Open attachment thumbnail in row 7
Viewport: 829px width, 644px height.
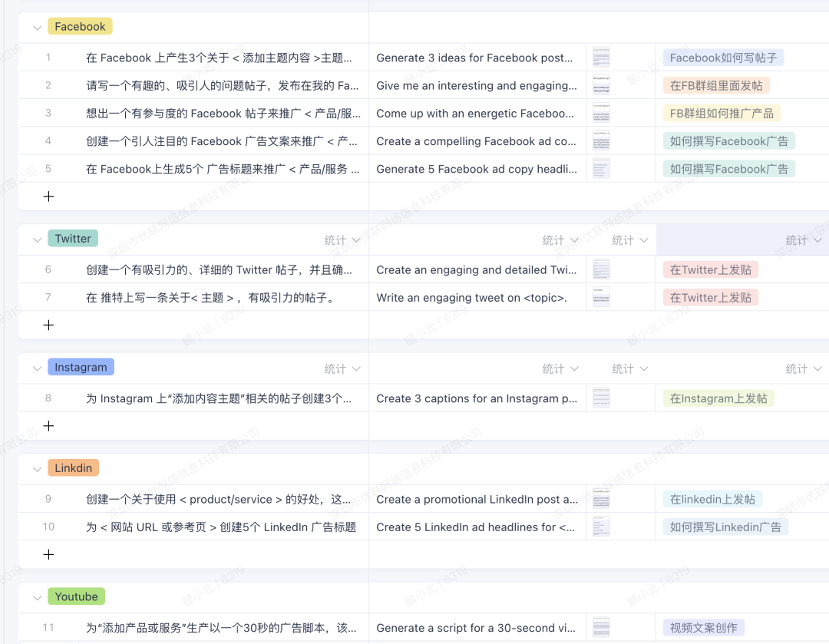601,298
